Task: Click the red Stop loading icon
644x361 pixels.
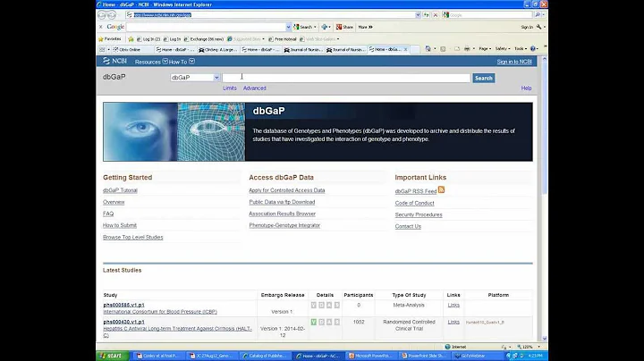Action: click(436, 15)
